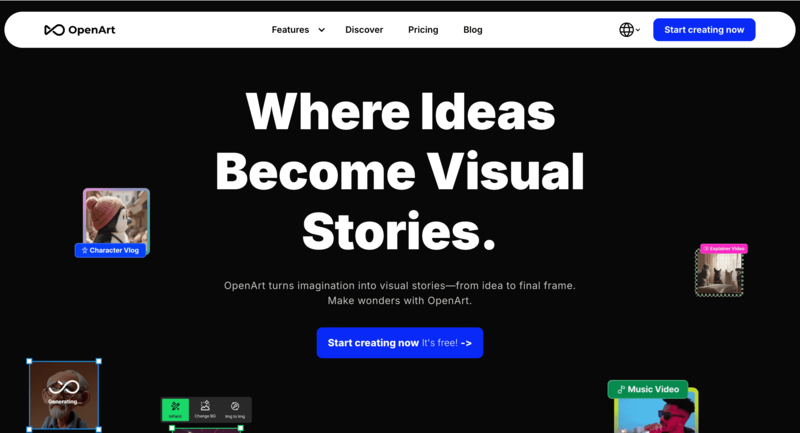This screenshot has width=800, height=433.
Task: Click the Explainer Video tag icon
Action: pyautogui.click(x=706, y=249)
